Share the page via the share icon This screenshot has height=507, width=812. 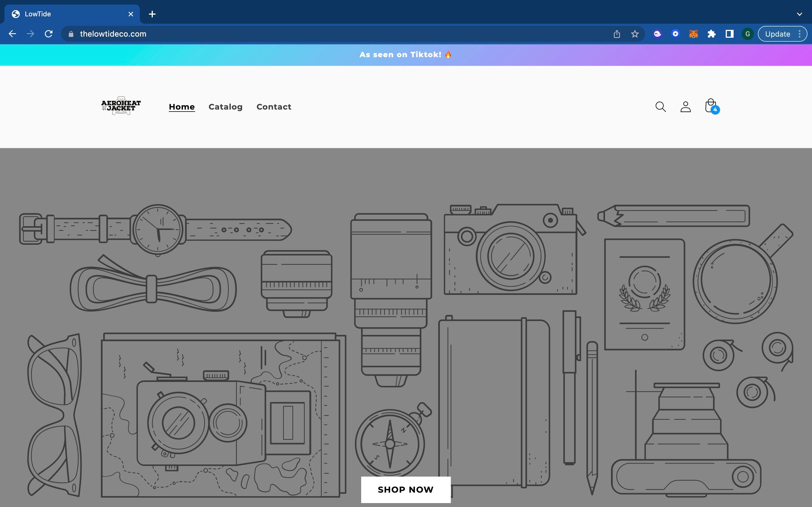[x=616, y=34]
